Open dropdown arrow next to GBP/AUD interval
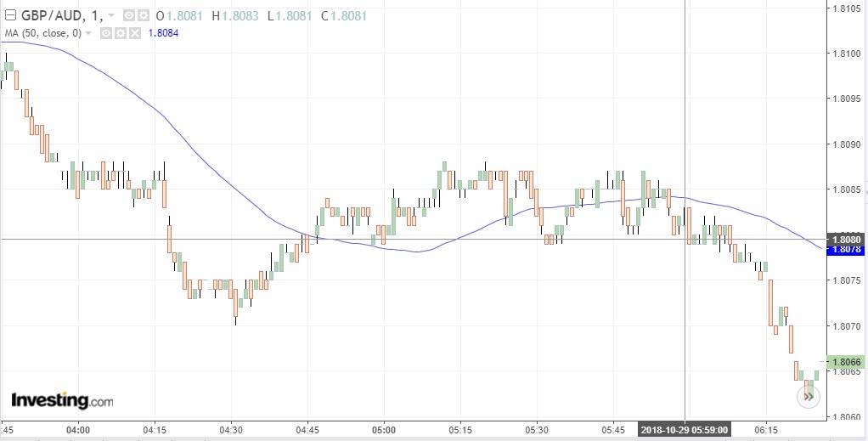The image size is (868, 441). click(110, 15)
